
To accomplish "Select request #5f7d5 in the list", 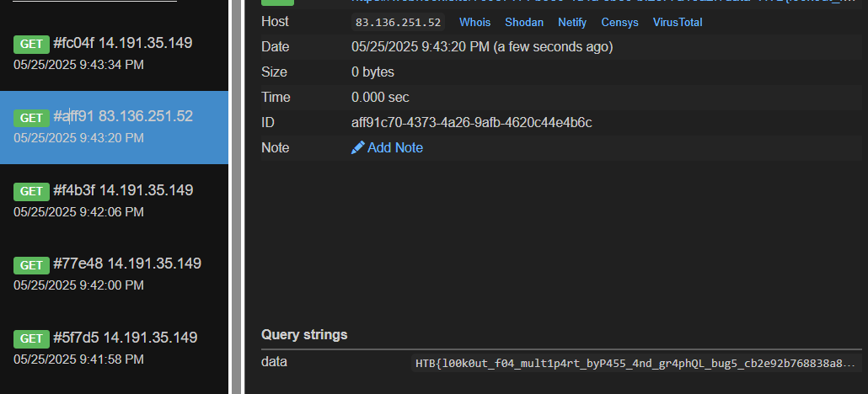I will pyautogui.click(x=114, y=347).
